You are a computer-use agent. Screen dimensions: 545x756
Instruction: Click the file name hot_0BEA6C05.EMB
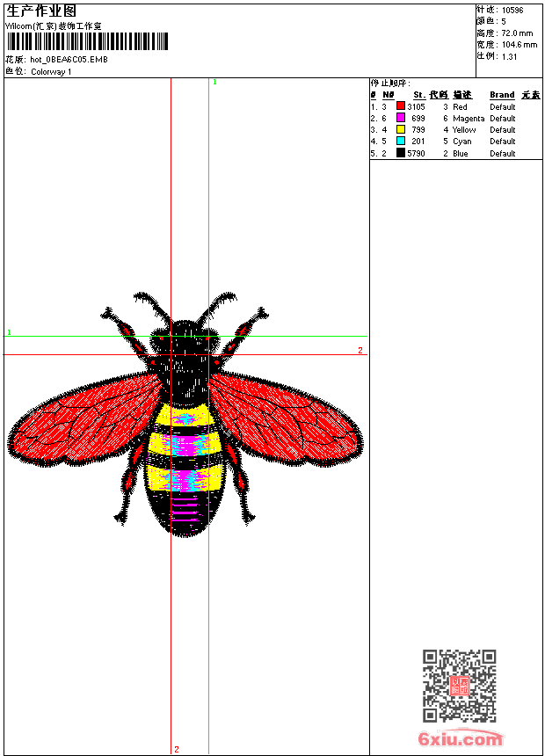[69, 60]
